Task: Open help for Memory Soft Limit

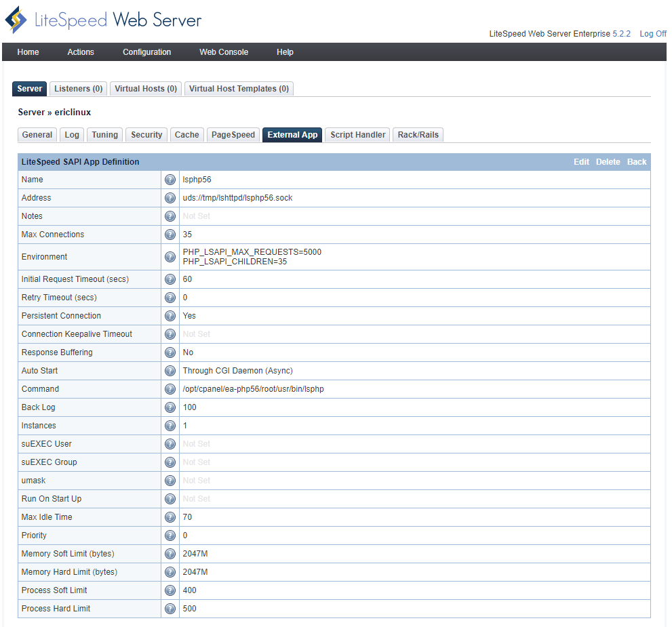Action: click(x=170, y=553)
